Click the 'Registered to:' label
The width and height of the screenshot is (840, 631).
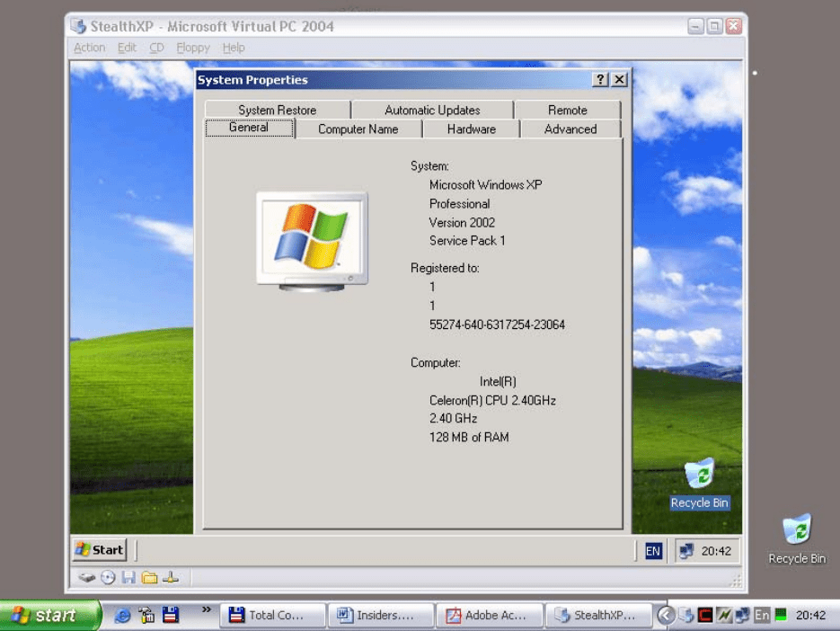(445, 268)
